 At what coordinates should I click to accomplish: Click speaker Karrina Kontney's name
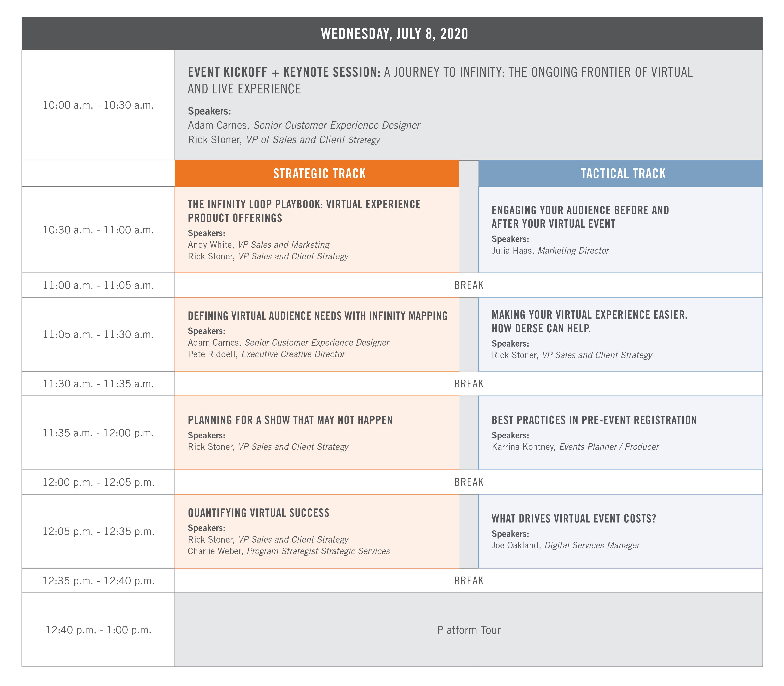[x=523, y=447]
